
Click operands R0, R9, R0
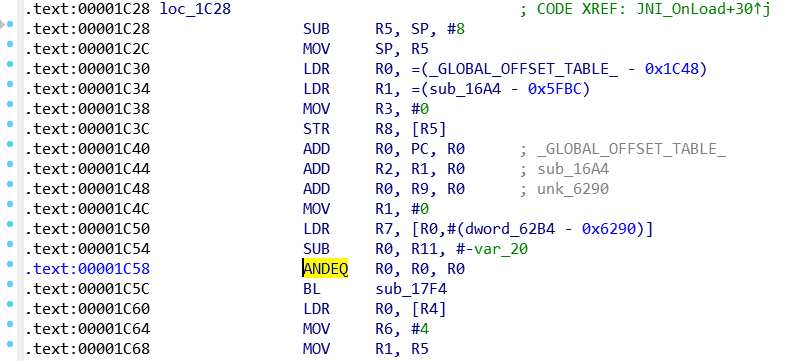coord(420,189)
